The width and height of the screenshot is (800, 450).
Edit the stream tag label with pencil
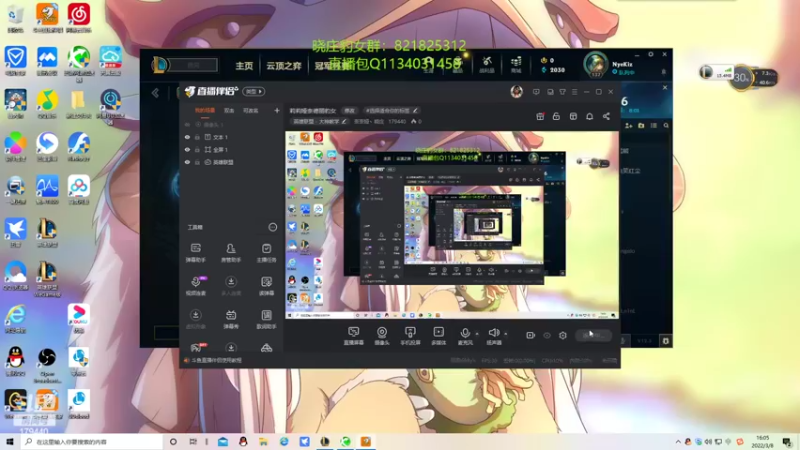click(x=415, y=111)
